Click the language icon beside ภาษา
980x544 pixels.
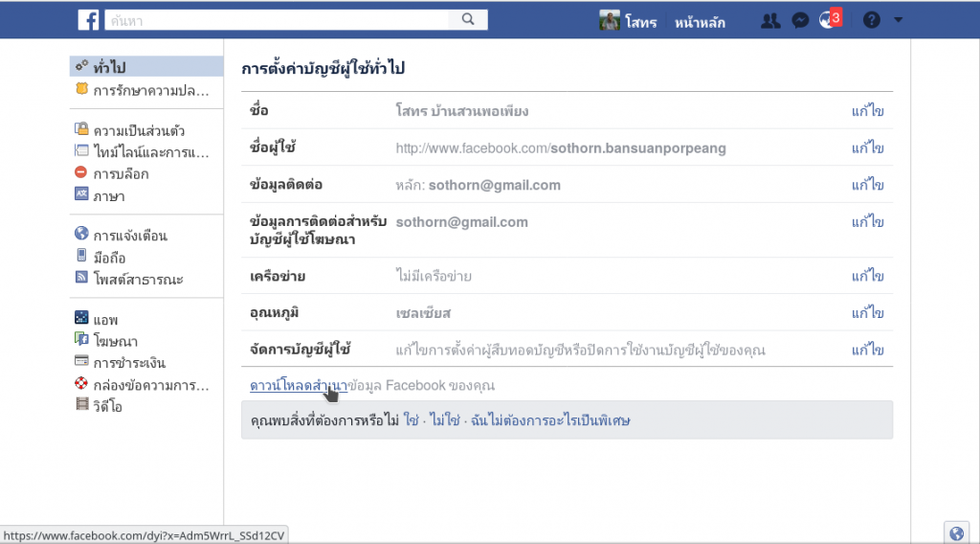[81, 193]
